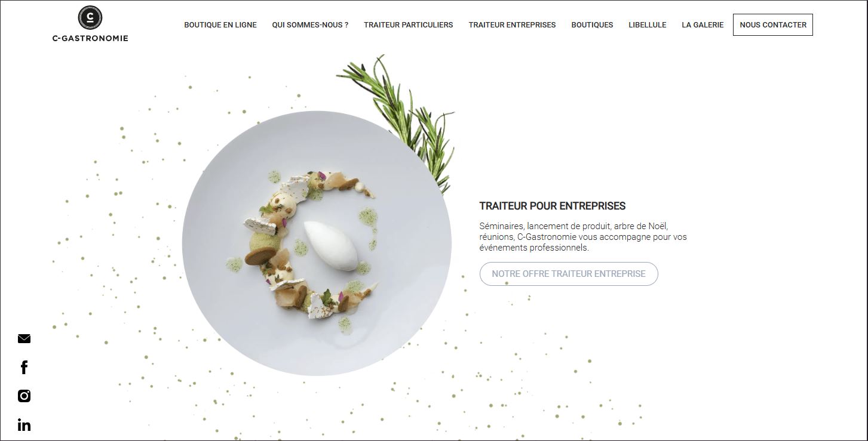Click Notre offre traiteur entreprise button

569,274
